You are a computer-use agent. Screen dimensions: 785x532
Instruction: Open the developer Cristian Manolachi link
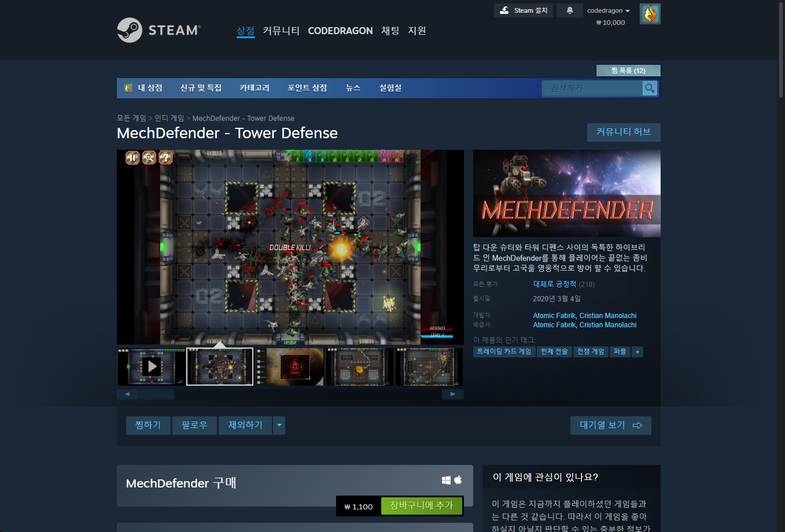[x=608, y=316]
